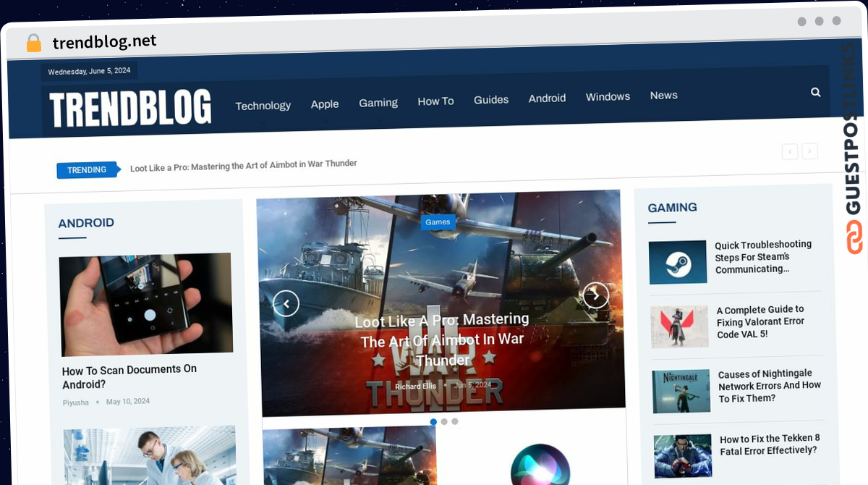The width and height of the screenshot is (868, 485).
Task: Click the blue TRENDING label
Action: (x=87, y=170)
